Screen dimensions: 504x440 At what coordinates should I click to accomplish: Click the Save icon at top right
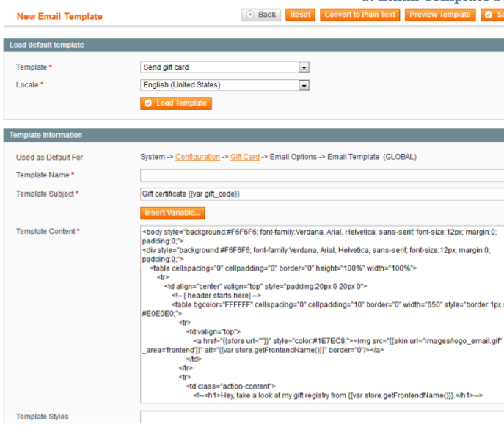tap(489, 15)
